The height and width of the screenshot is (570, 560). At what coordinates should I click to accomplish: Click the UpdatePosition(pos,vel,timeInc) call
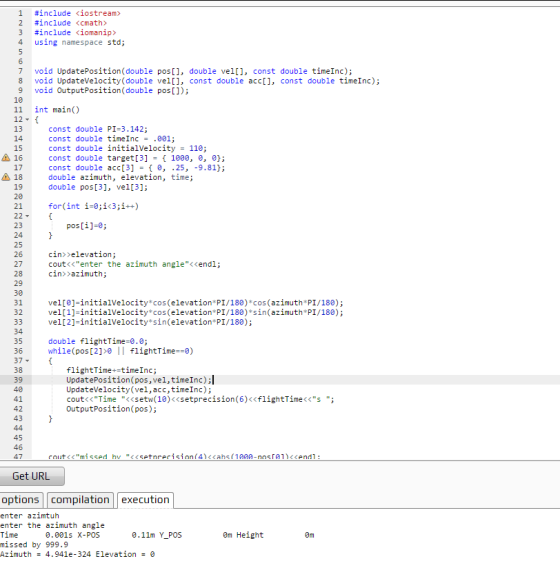click(139, 380)
